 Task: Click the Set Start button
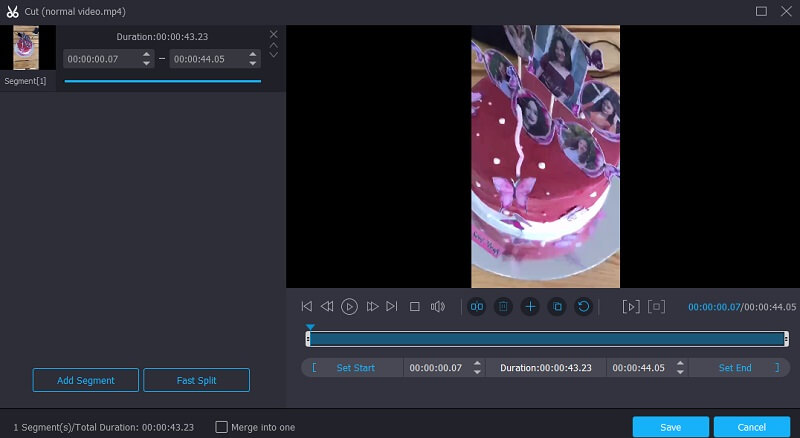pyautogui.click(x=355, y=368)
